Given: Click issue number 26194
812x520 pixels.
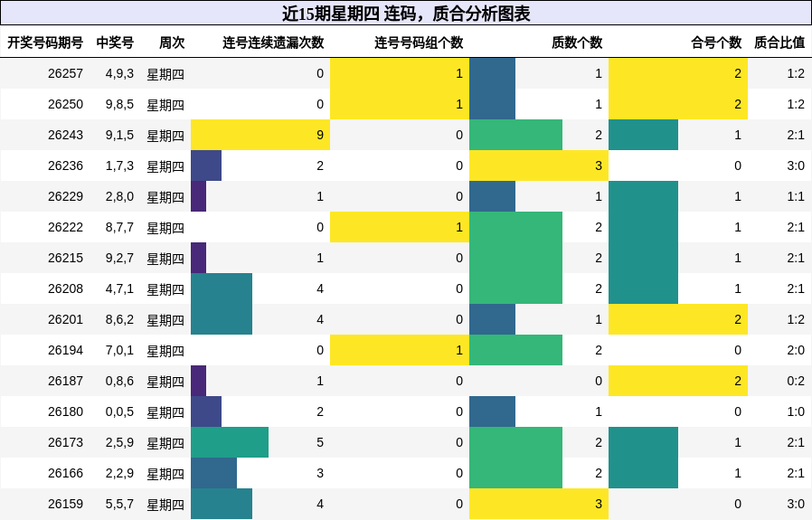Looking at the screenshot, I should coord(65,350).
